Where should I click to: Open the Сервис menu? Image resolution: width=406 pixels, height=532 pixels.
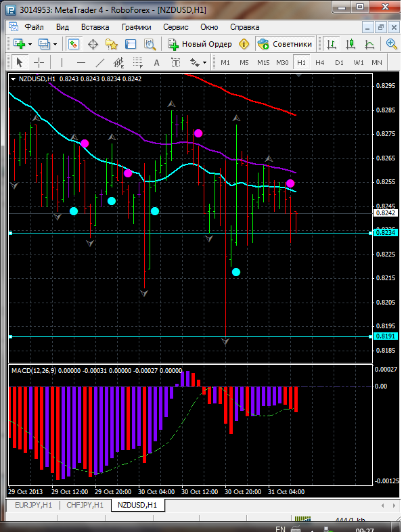coord(176,27)
